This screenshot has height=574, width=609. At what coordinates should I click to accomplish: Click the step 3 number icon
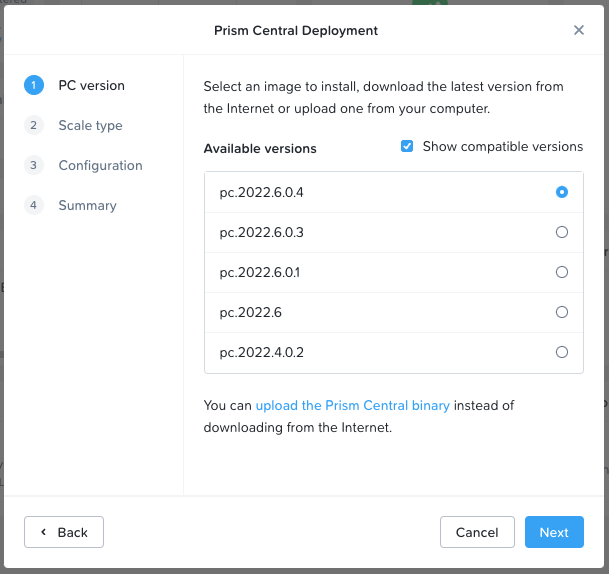[34, 166]
